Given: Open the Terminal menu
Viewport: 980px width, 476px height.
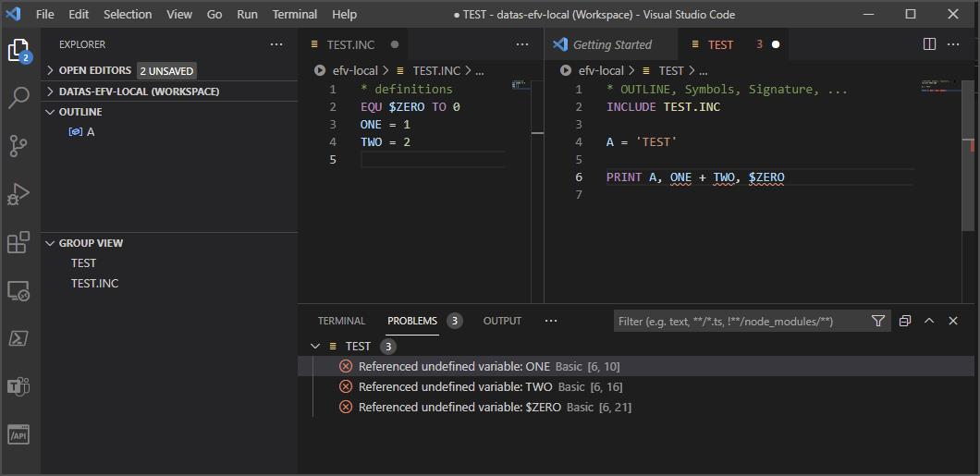Looking at the screenshot, I should 294,14.
